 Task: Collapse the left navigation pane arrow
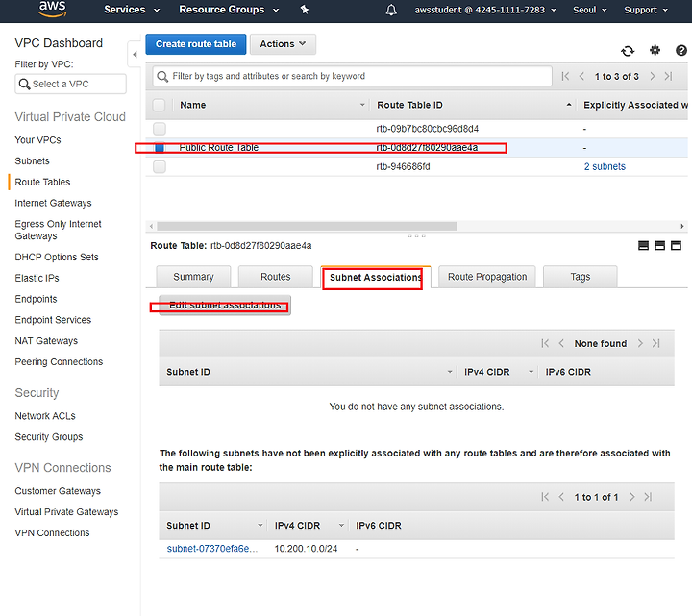coord(135,54)
